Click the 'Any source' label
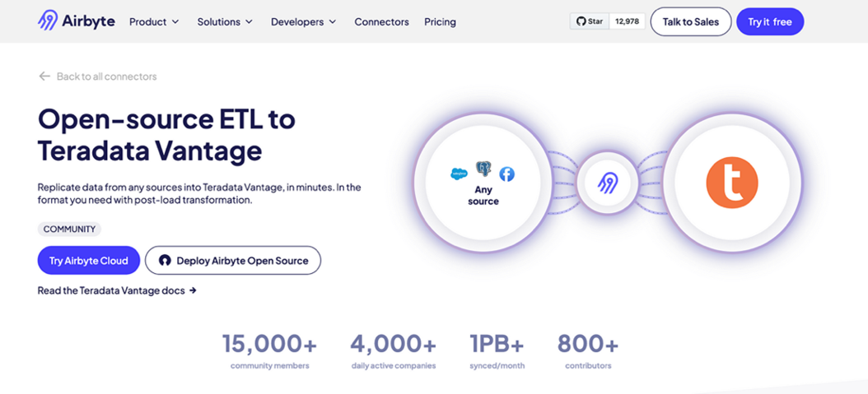This screenshot has height=394, width=868. point(483,196)
